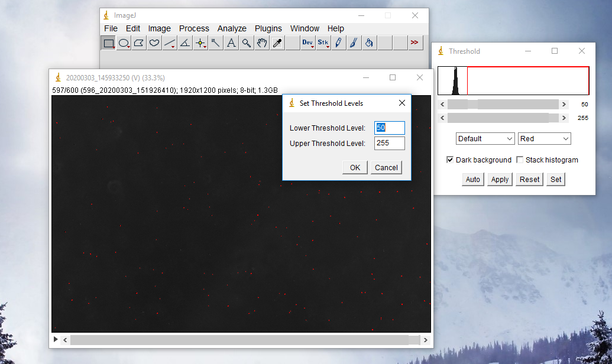This screenshot has width=612, height=364.
Task: Click the threshold histogram plot
Action: pos(513,81)
